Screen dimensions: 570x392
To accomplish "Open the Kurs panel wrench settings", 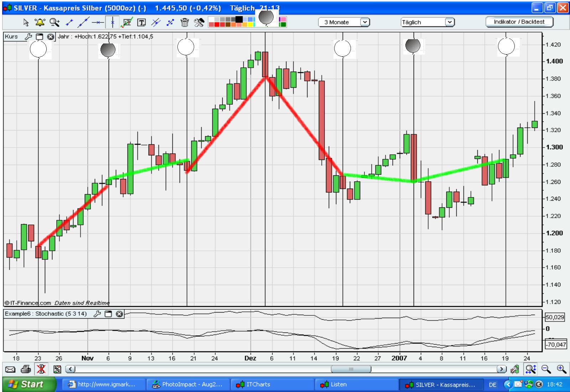I will pos(28,36).
